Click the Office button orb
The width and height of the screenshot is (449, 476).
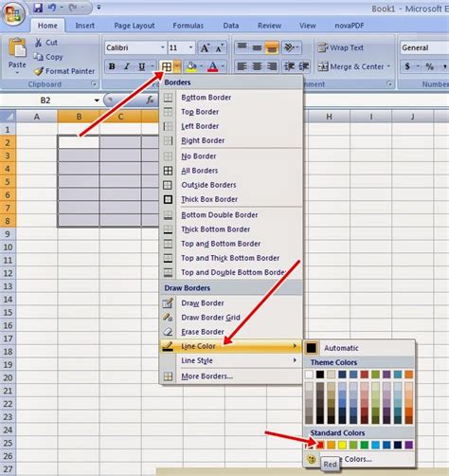13,14
